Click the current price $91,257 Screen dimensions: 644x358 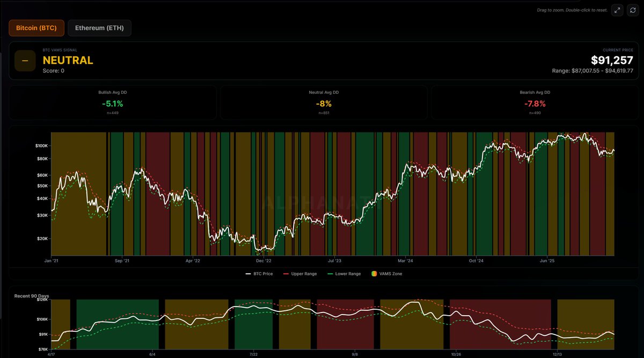[612, 61]
